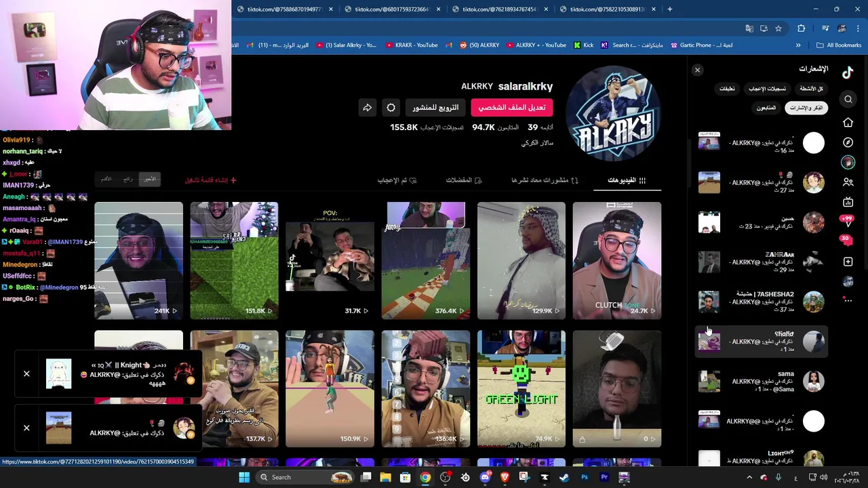Sort videos by the latest option
The width and height of the screenshot is (868, 488).
coord(149,179)
